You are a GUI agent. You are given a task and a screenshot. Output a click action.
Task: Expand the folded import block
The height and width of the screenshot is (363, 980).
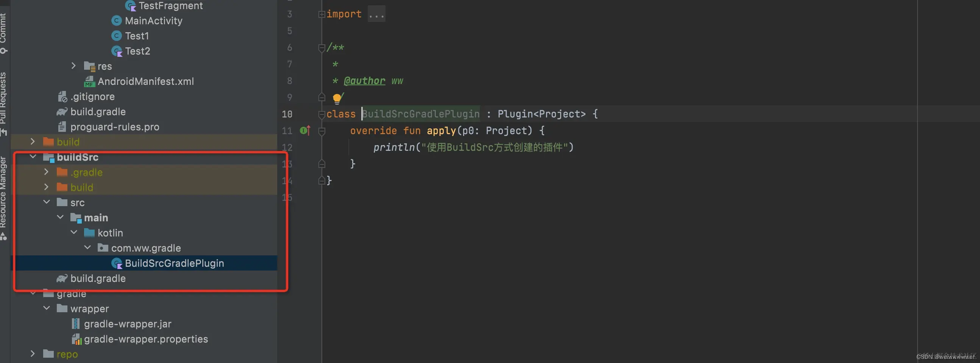click(x=321, y=14)
